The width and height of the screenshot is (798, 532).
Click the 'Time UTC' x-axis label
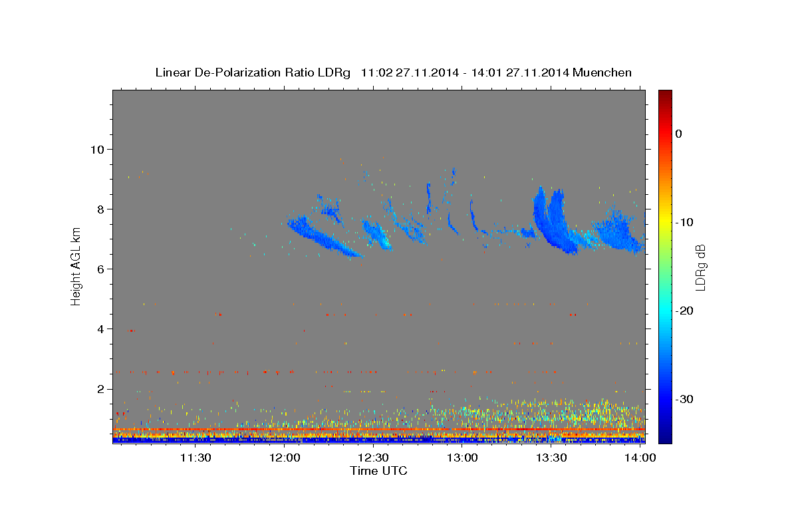coord(378,471)
